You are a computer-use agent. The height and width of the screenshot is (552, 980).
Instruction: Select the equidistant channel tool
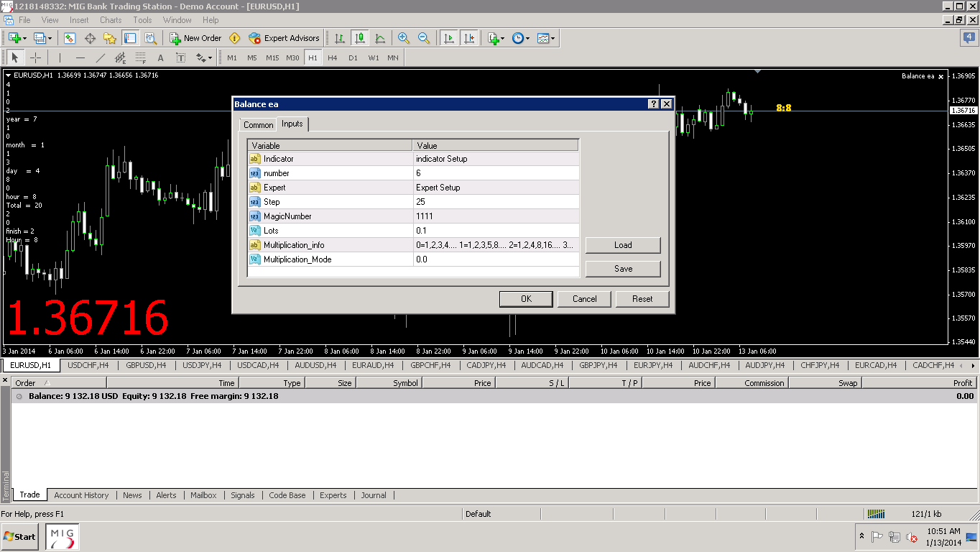[120, 57]
